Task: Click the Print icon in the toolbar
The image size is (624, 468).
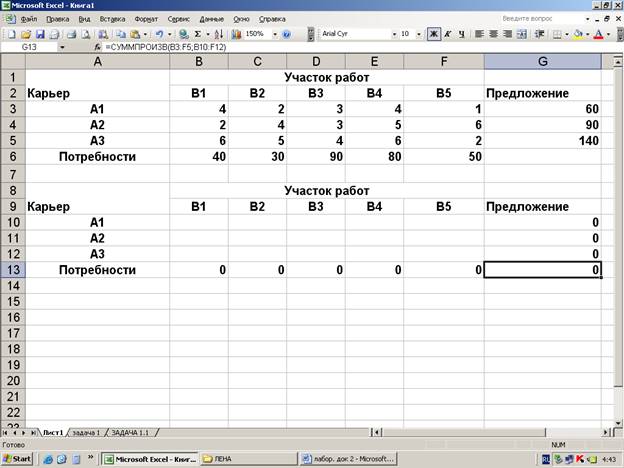Action: 72,35
